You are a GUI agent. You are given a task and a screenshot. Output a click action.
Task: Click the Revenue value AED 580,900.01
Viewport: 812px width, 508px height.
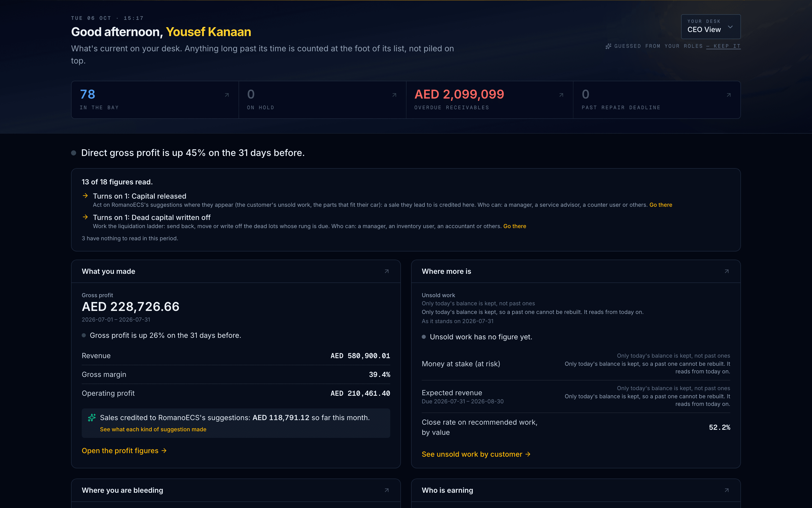360,355
